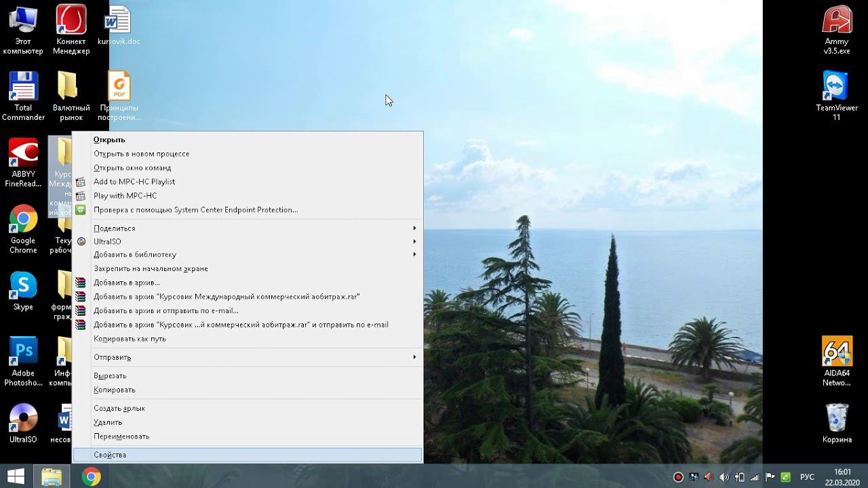The height and width of the screenshot is (488, 868).
Task: Select the Skype desktop icon
Action: coord(23,291)
